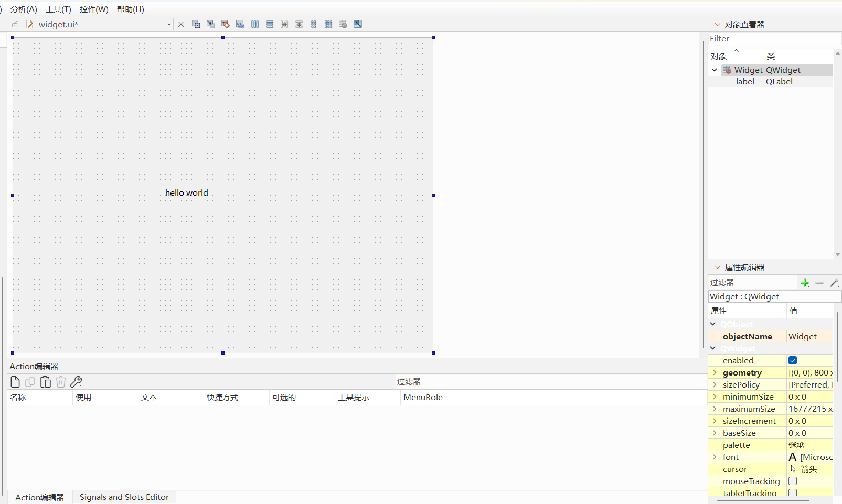This screenshot has height=504, width=842.
Task: Collapse the QObject property group
Action: [x=713, y=324]
